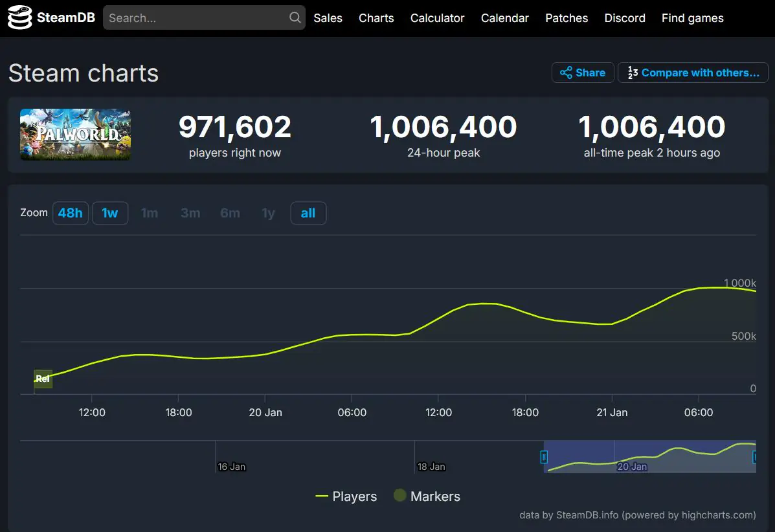Click the shaded navigator selection area
This screenshot has width=775, height=532.
click(649, 456)
